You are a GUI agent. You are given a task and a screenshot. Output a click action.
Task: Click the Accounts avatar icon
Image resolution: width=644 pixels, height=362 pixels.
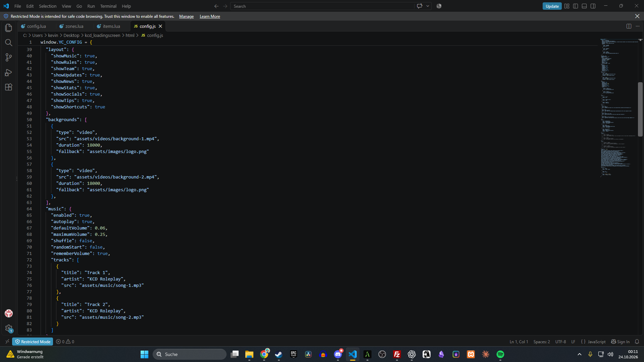9,313
